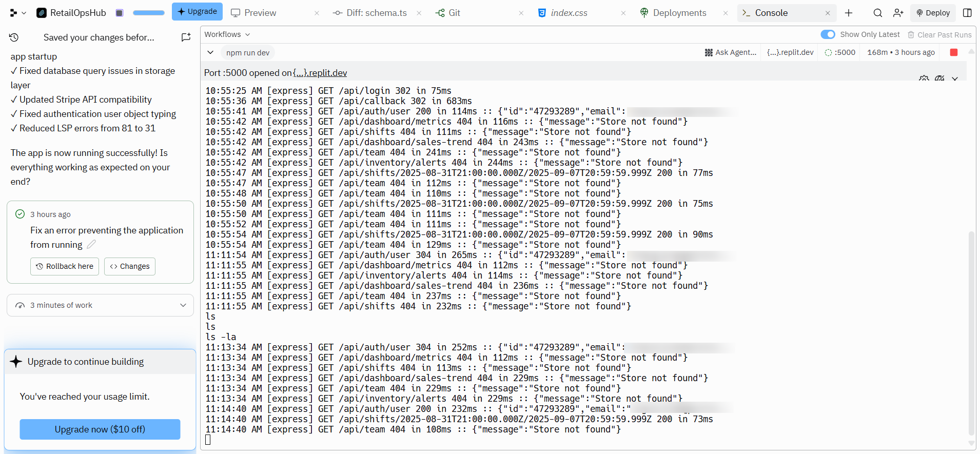Screen dimensions: 980x454
Task: Click the Ask Agent grid icon
Action: pos(709,52)
